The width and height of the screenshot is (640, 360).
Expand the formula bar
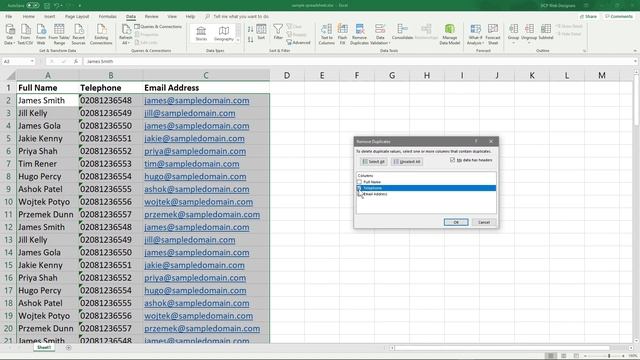636,61
